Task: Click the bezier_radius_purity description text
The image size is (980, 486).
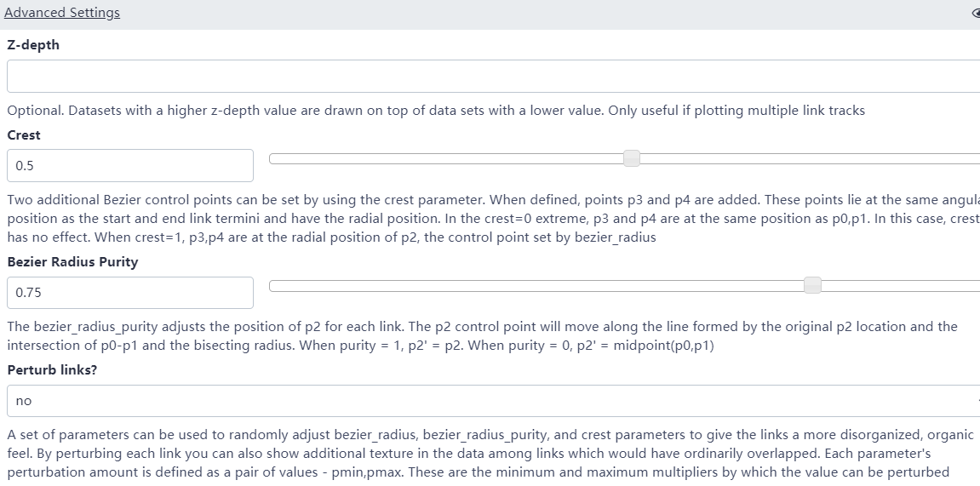Action: tap(482, 336)
